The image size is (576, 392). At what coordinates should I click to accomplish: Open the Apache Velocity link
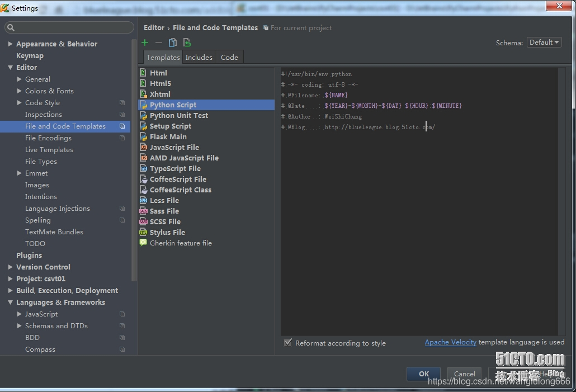pyautogui.click(x=450, y=342)
